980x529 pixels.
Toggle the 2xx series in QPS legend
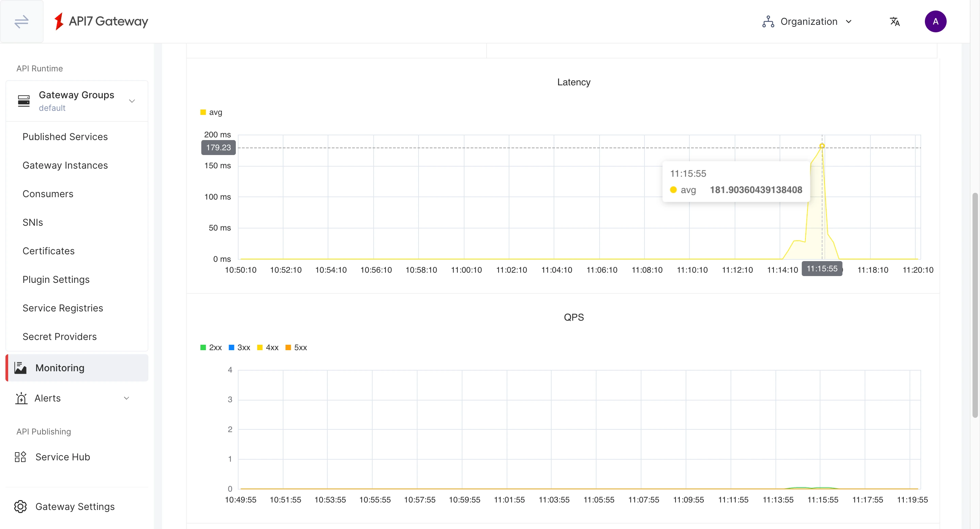(x=211, y=348)
